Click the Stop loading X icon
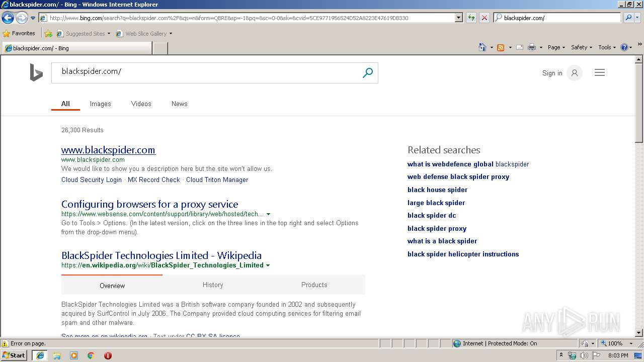Viewport: 644px width, 362px height. click(485, 18)
